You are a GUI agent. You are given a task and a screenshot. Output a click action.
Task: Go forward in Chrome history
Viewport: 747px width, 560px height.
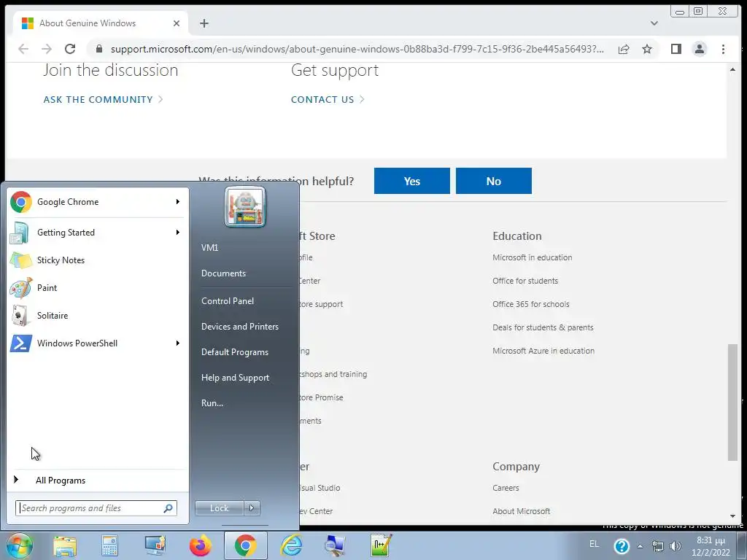coord(46,49)
